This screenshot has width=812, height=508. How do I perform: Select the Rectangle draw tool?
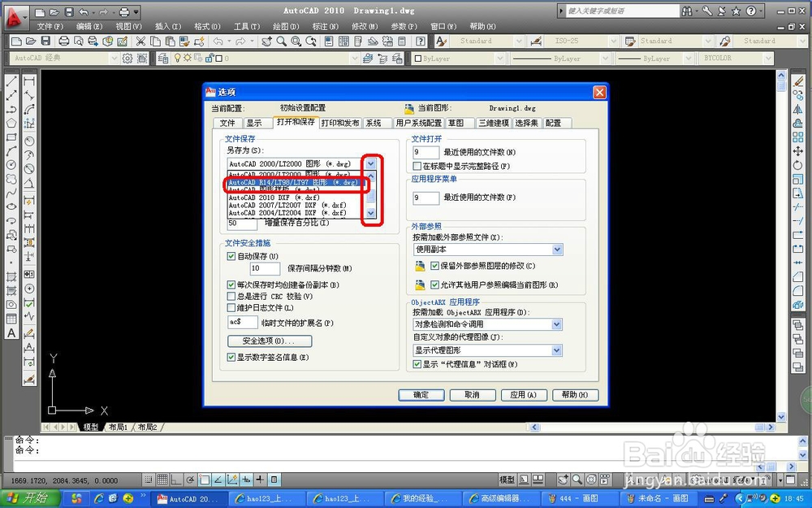point(11,137)
